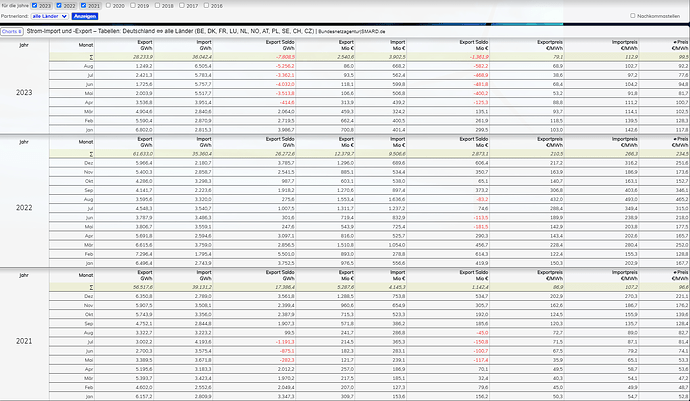Click Aug 2023 Export Saldo value -5.256,2

[x=285, y=66]
